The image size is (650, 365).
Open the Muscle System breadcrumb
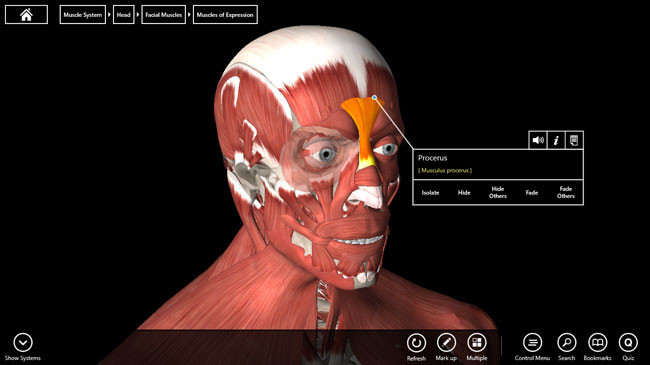coord(82,15)
